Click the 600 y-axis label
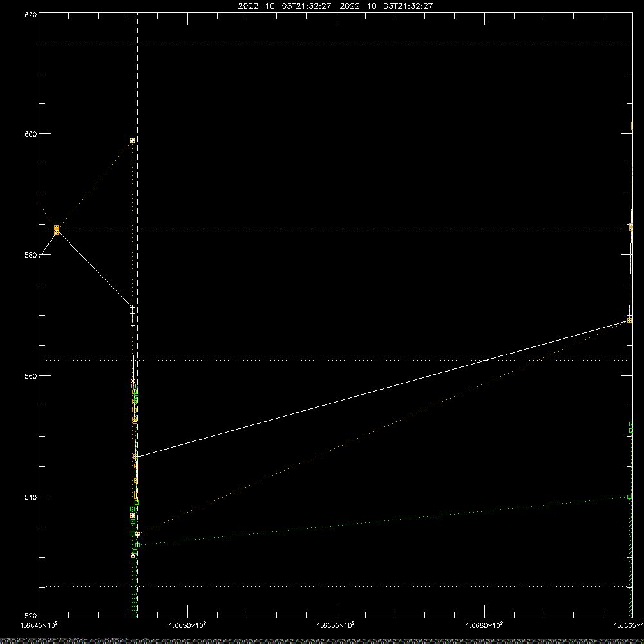The width and height of the screenshot is (644, 644). [31, 134]
